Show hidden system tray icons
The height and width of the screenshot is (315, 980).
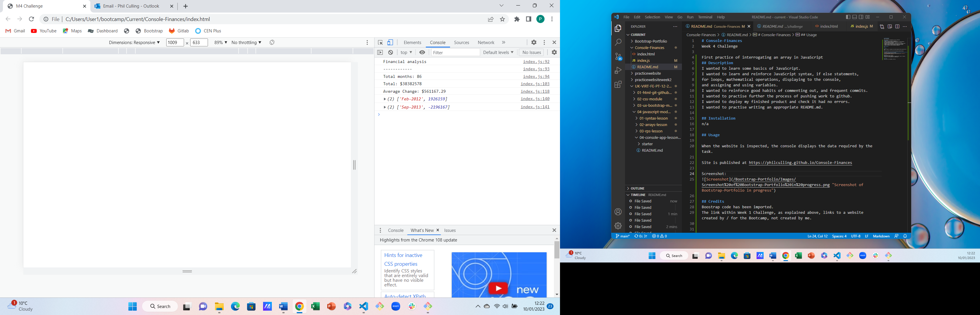(478, 306)
